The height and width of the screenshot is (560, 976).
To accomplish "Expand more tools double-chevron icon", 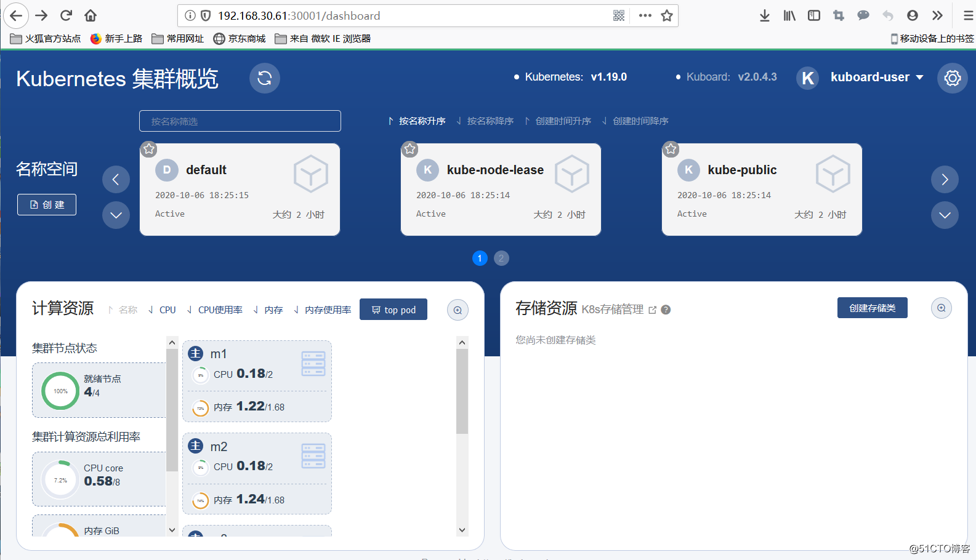I will [x=937, y=15].
